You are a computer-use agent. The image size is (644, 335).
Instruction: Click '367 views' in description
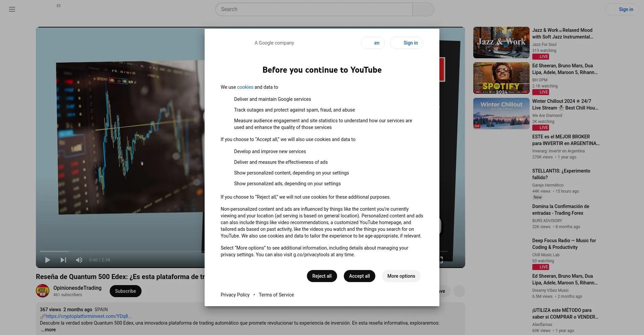coord(50,310)
